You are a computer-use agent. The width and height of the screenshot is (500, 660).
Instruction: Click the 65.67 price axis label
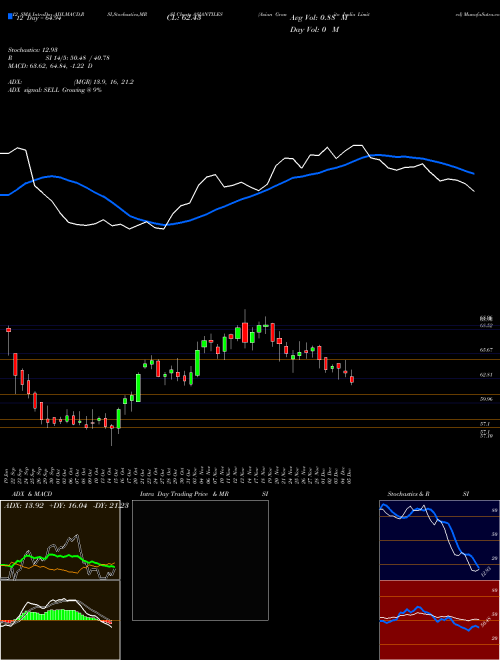coord(486,350)
